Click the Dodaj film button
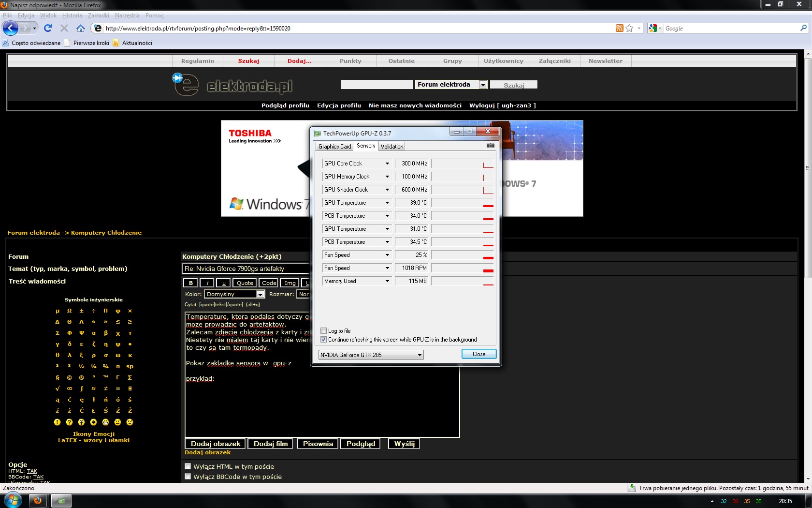 (x=271, y=444)
